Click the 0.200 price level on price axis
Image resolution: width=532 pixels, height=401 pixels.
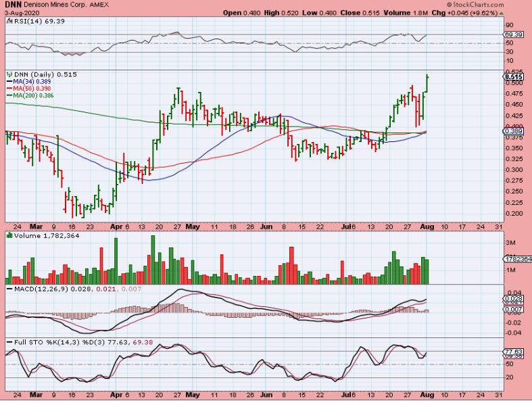coord(514,214)
